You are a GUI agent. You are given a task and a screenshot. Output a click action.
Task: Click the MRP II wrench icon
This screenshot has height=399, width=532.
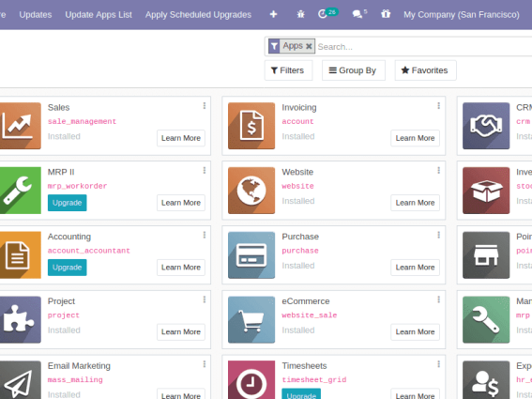click(x=20, y=191)
